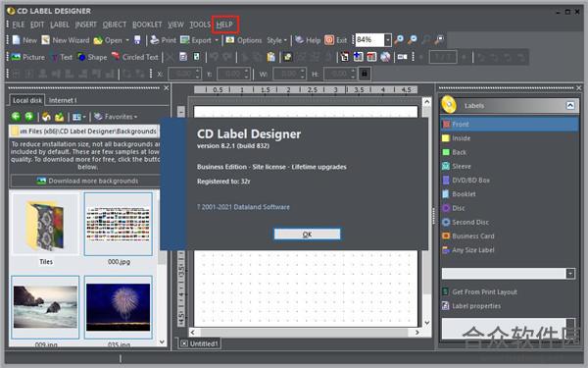Open the FILE menu
The width and height of the screenshot is (588, 368).
[x=18, y=25]
